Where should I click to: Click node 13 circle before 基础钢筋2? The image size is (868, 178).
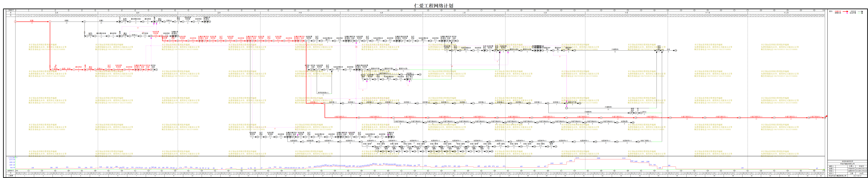[x=109, y=36]
